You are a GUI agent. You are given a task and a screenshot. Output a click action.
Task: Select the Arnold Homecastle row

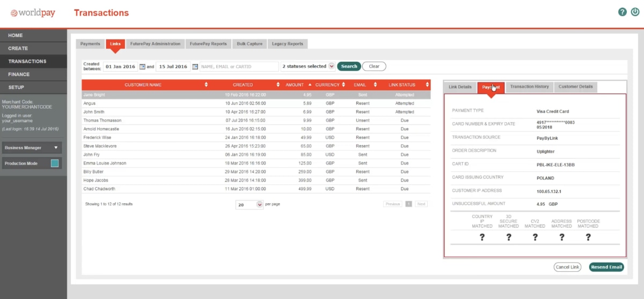pyautogui.click(x=256, y=129)
